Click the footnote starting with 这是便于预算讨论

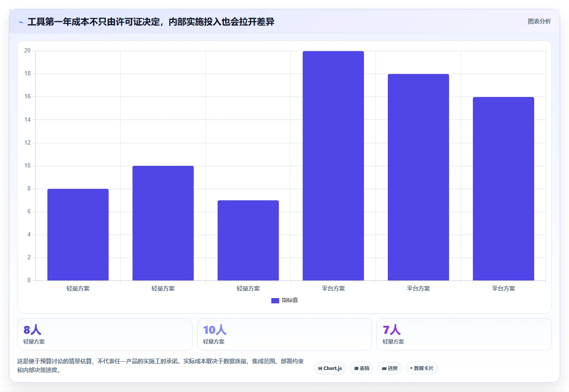(160, 366)
